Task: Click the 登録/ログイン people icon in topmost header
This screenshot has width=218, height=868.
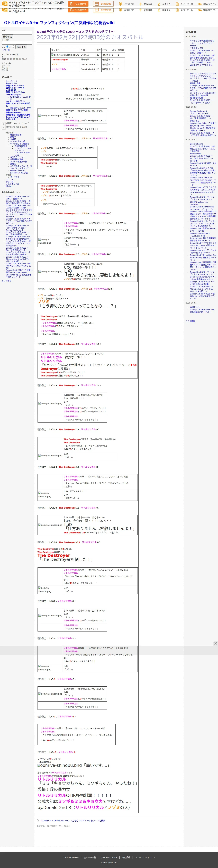Action: [x=199, y=4]
